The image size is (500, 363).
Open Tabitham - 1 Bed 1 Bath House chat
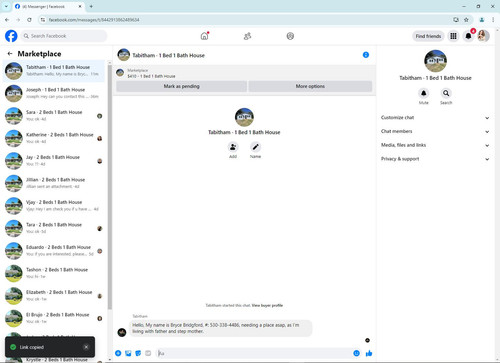[54, 71]
